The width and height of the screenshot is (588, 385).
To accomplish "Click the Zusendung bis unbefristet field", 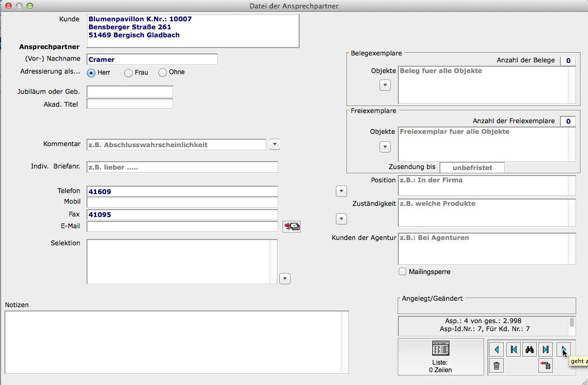I will (472, 167).
